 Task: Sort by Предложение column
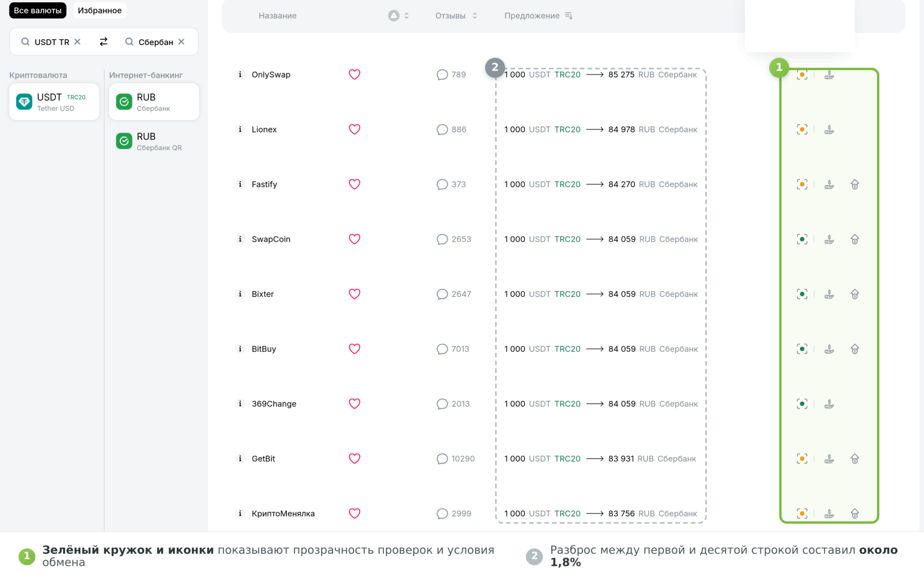coord(538,16)
